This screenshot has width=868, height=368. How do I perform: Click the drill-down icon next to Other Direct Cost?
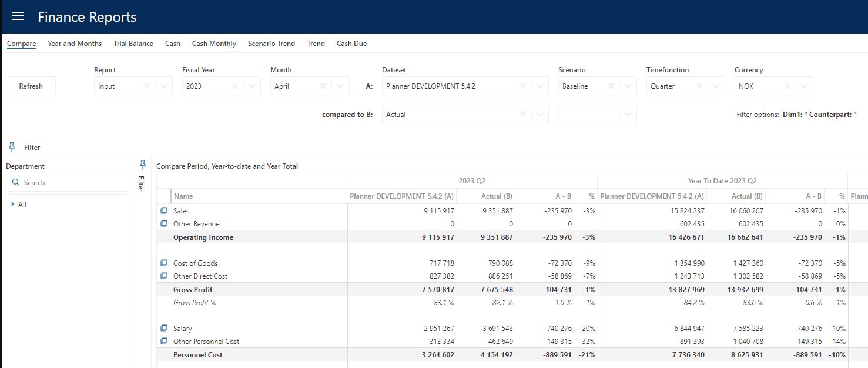(165, 276)
